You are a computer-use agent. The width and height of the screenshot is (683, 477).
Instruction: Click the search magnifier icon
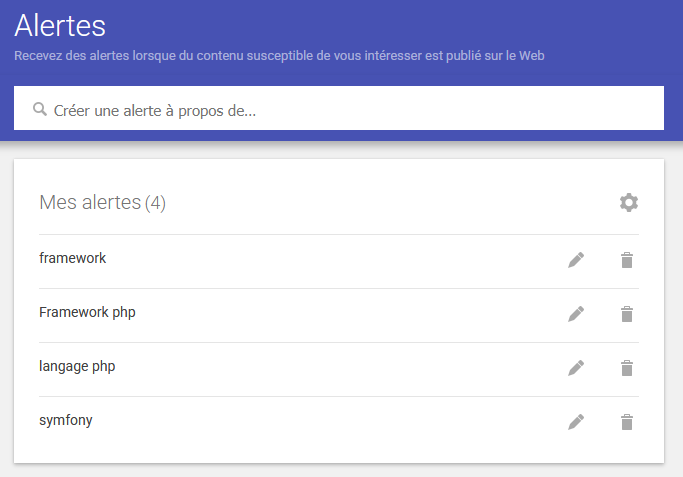[40, 109]
